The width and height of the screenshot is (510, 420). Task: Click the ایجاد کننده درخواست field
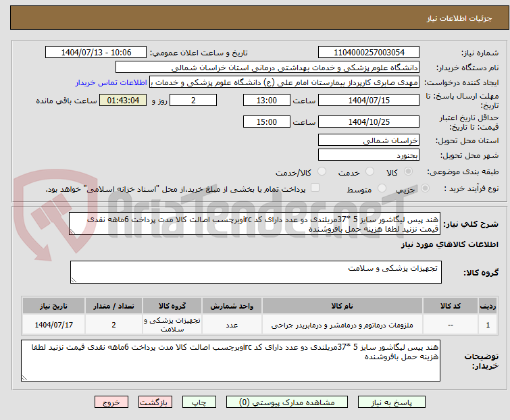coord(284,82)
